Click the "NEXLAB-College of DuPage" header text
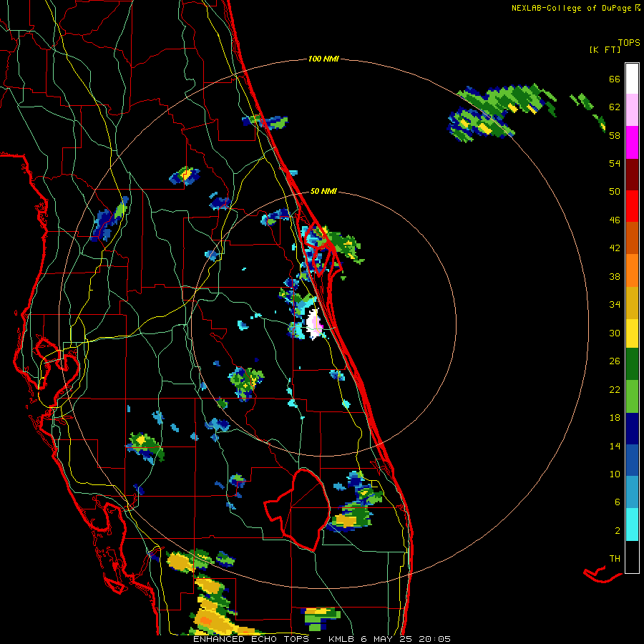The image size is (644, 644). [571, 8]
